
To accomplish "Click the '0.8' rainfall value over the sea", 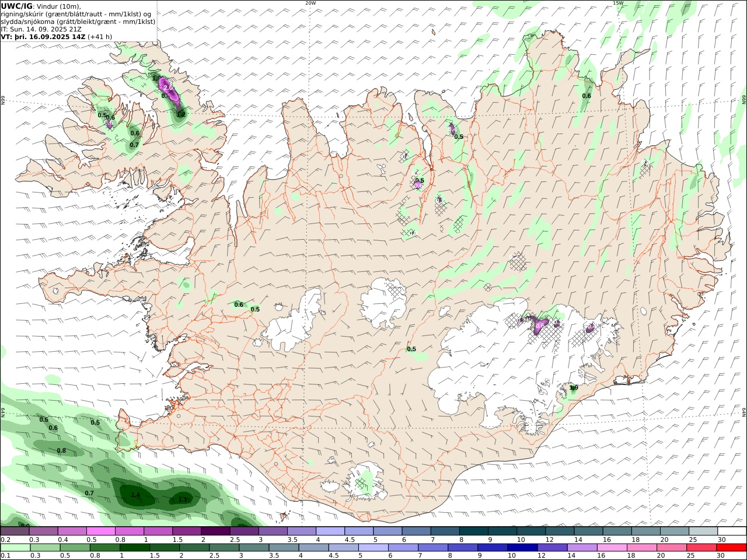I will tap(61, 450).
